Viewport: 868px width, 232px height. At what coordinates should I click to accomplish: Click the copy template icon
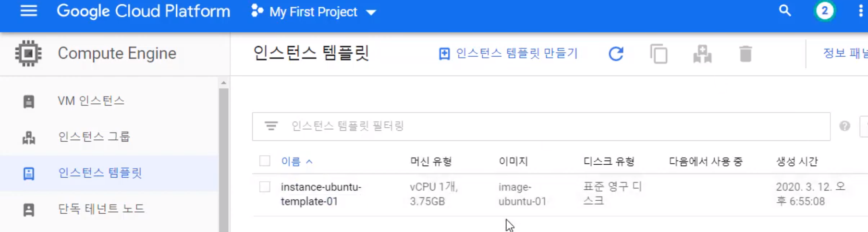click(659, 54)
